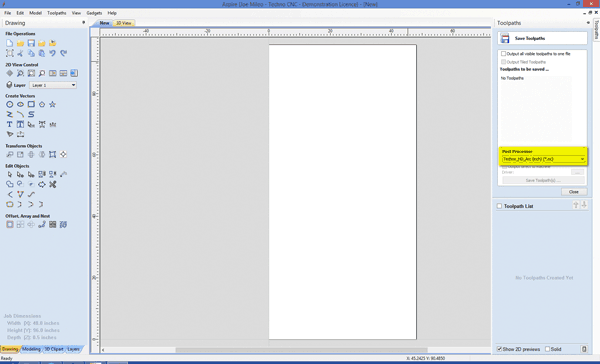This screenshot has width=600, height=364.
Task: Click the vertical Toolpaths side tab
Action: click(596, 29)
